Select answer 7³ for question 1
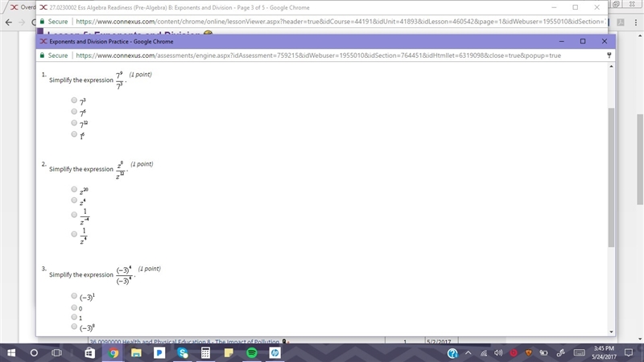Image resolution: width=644 pixels, height=362 pixels. [x=74, y=100]
